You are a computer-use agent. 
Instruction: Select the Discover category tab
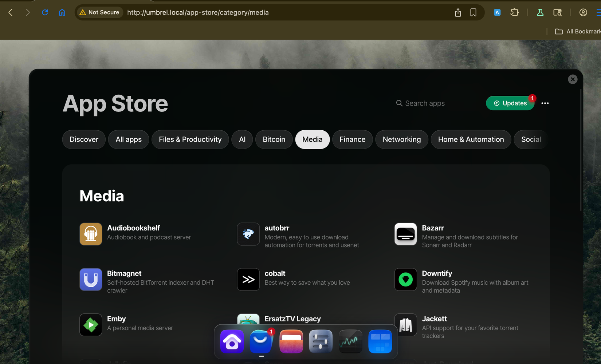coord(84,139)
